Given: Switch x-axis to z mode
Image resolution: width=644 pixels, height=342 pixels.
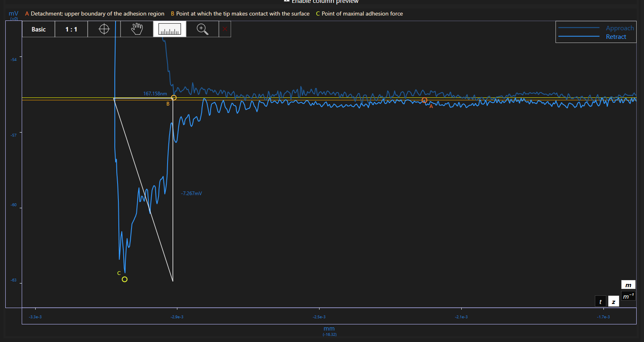Looking at the screenshot, I should tap(613, 301).
